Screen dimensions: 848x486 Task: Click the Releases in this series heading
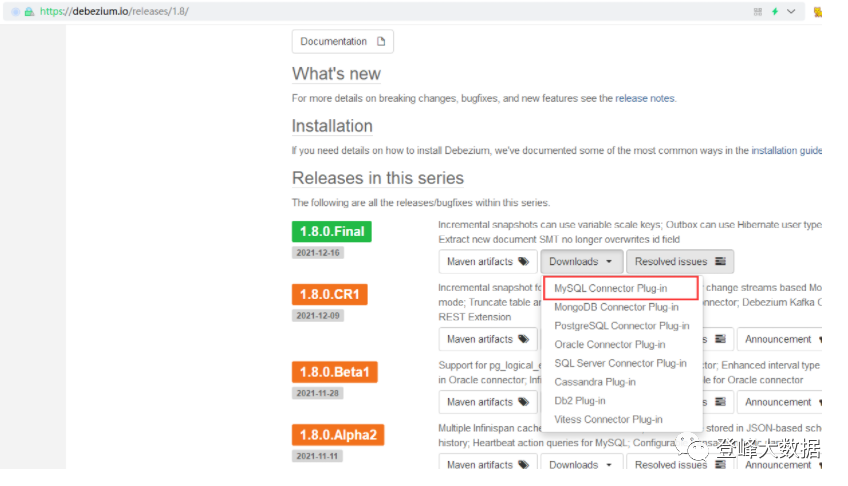pos(378,178)
